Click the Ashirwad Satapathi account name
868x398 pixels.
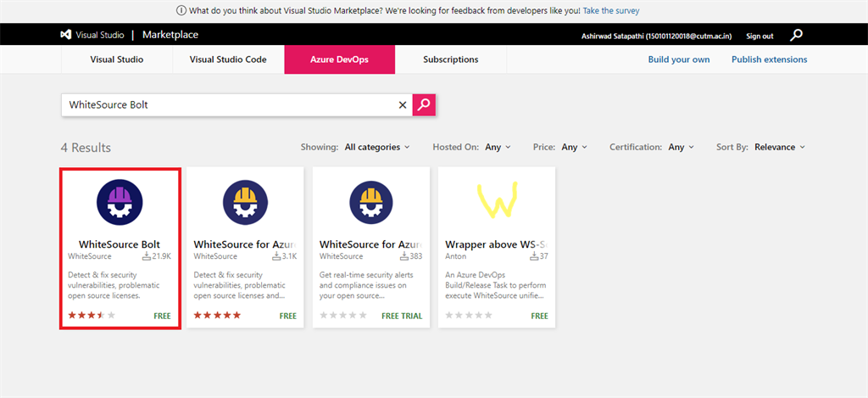click(x=657, y=36)
